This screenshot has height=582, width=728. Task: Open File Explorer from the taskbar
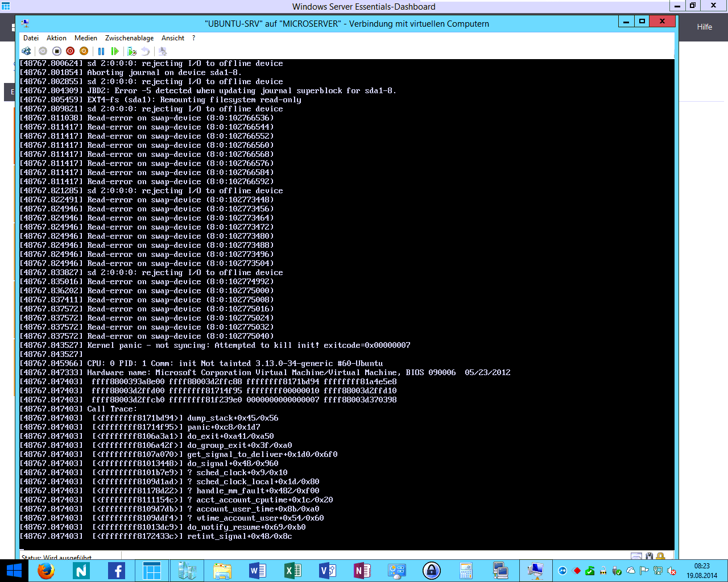tap(222, 571)
